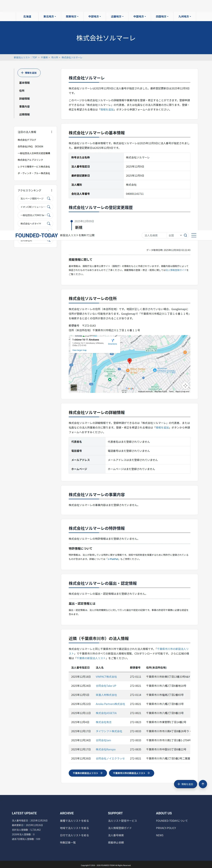Click magnifier beside イオンCREソリューション
Screen dimensions: 212x868
(49, 207)
